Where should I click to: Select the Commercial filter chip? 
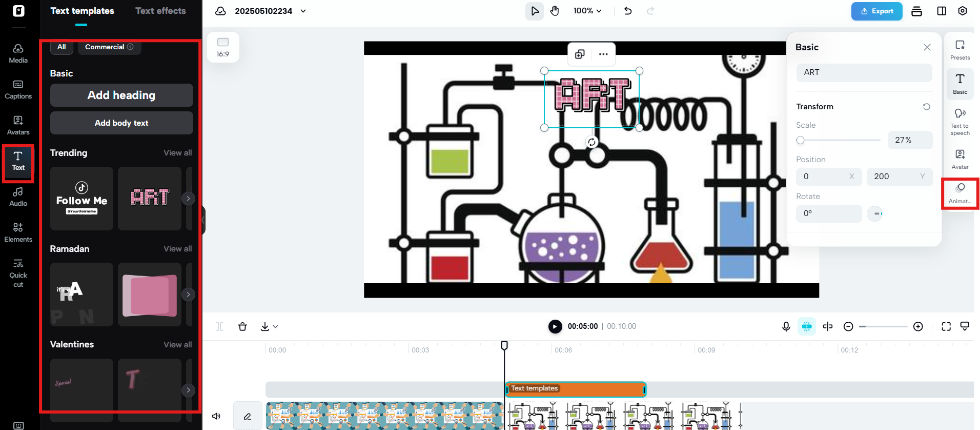[109, 47]
